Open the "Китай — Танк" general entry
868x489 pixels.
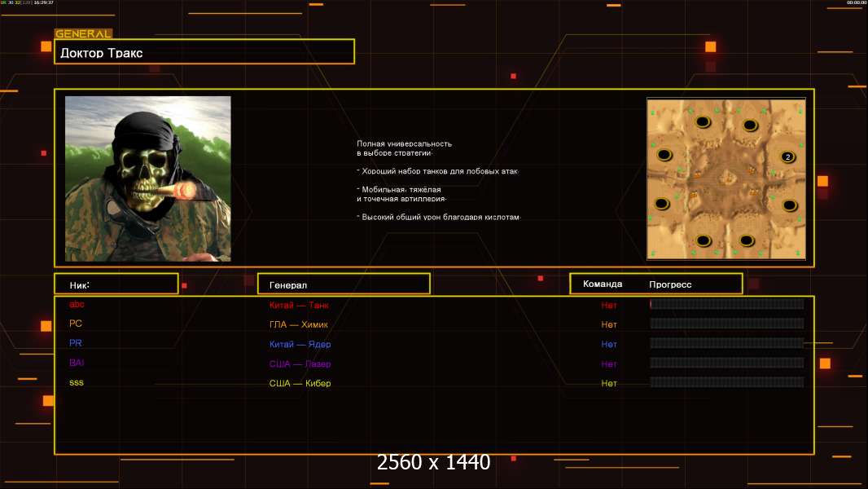[299, 306]
